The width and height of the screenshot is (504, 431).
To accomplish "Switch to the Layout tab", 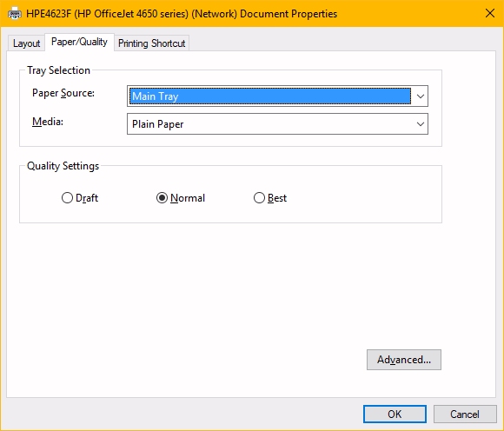I will pyautogui.click(x=26, y=43).
